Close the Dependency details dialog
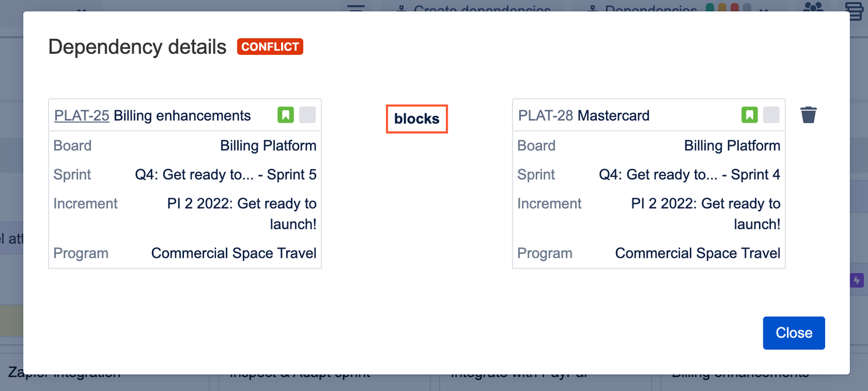868x391 pixels. 794,333
